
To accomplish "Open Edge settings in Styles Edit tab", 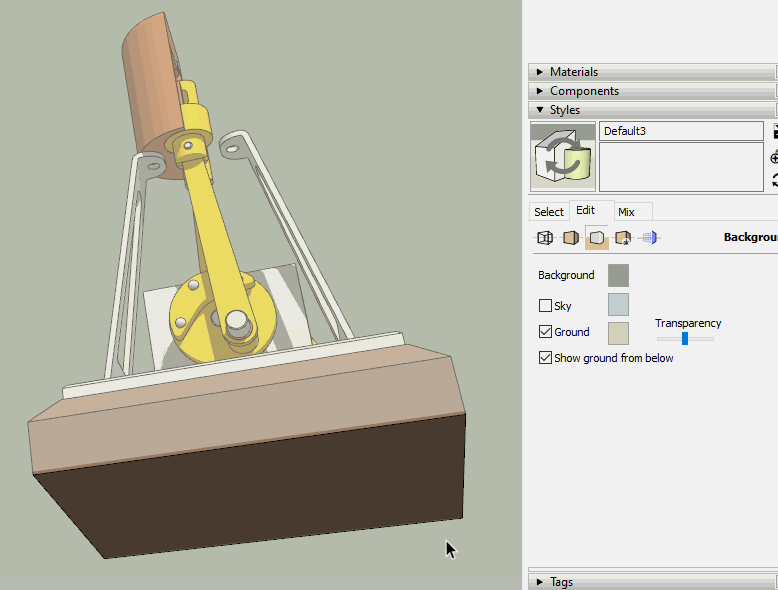I will (x=545, y=238).
